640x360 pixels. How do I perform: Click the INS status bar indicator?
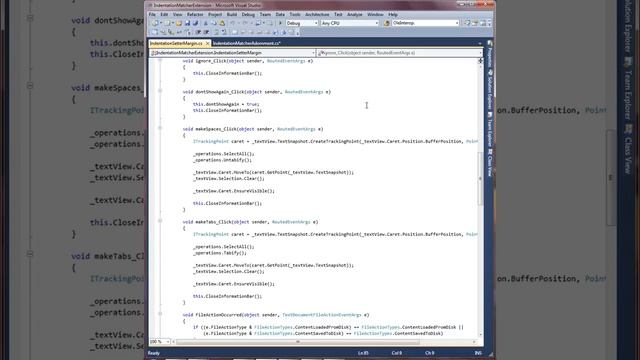pyautogui.click(x=478, y=353)
